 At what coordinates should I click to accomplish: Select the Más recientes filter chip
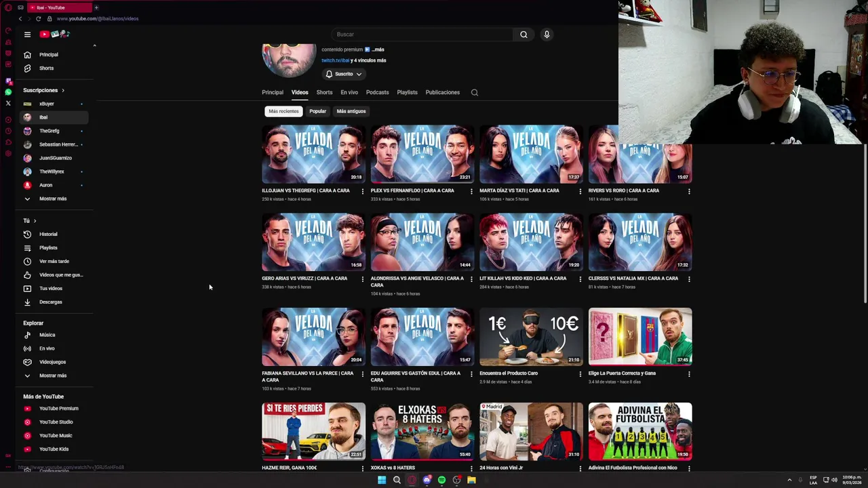tap(283, 111)
